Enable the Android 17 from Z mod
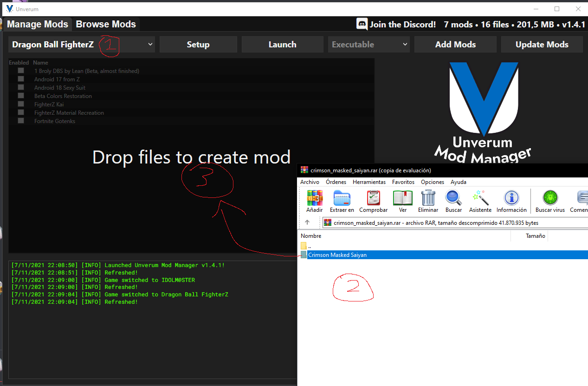The height and width of the screenshot is (386, 588). point(21,79)
